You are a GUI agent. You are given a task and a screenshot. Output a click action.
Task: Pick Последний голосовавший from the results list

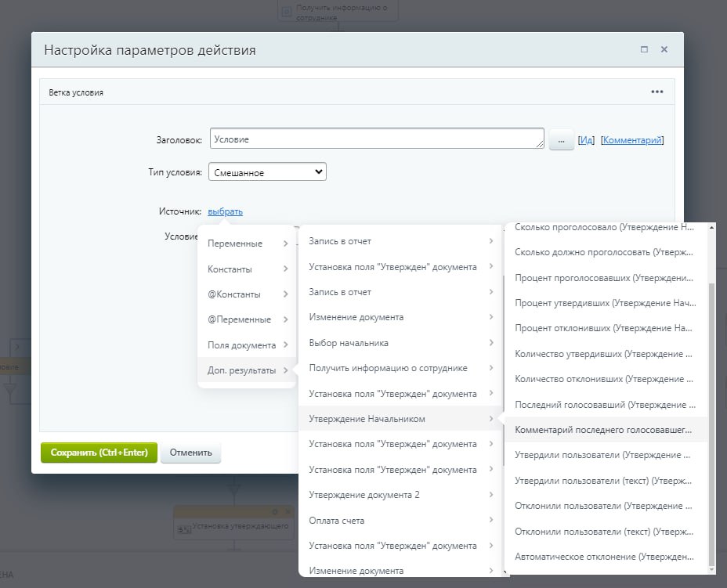(x=603, y=405)
